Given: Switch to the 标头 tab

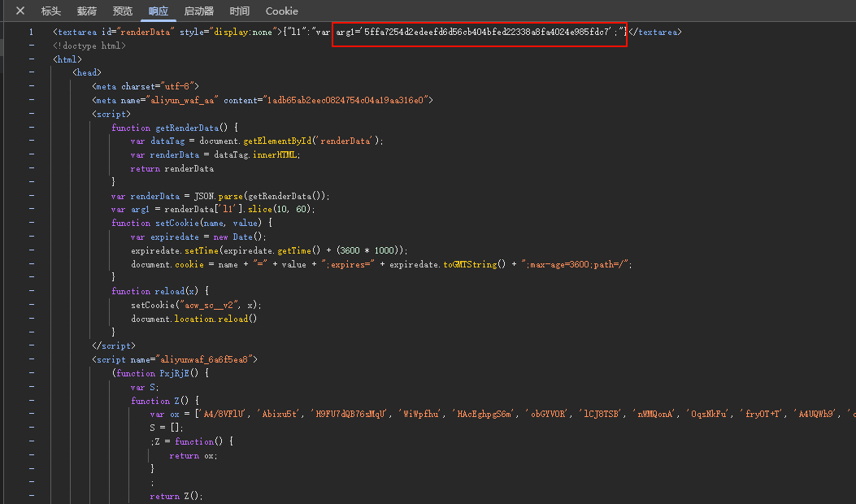Looking at the screenshot, I should click(x=50, y=11).
